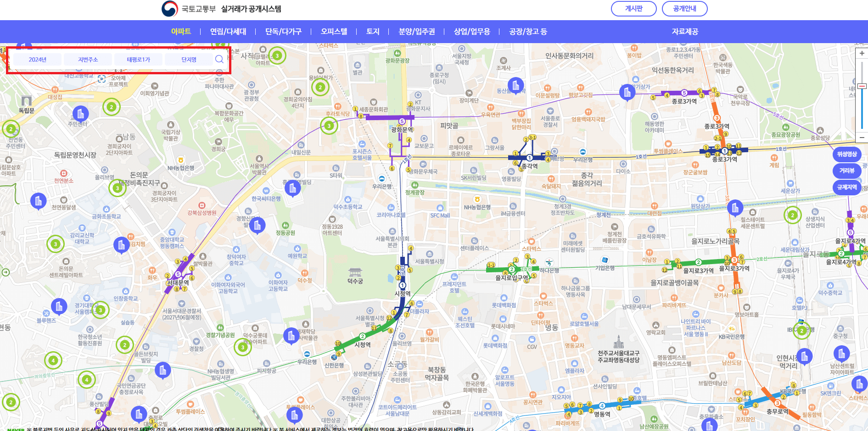Viewport: 868px width, 431px height.
Task: Open the 2-cluster marker near 상생지식산업센터
Action: [792, 215]
